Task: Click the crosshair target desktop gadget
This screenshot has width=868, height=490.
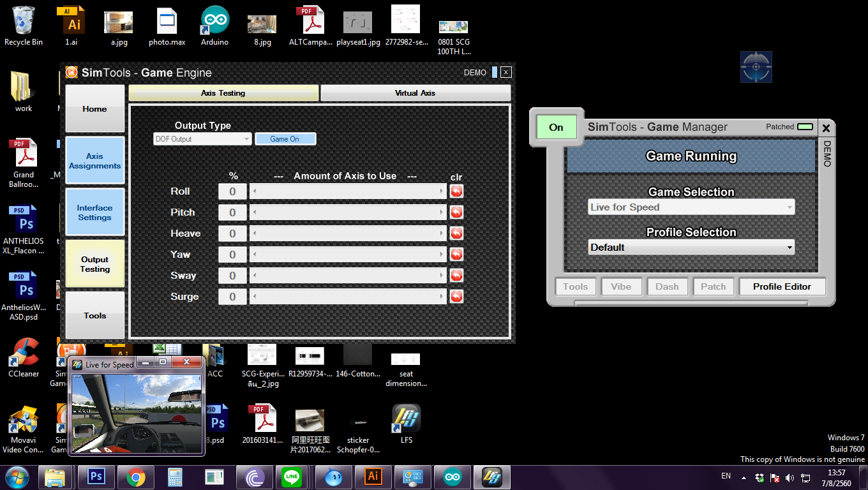Action: click(756, 67)
